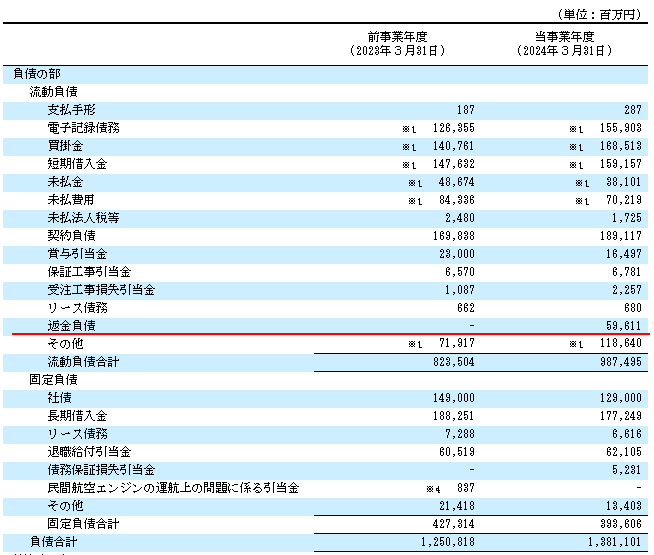Select the 固定負債 subsection heading
Viewport: 654px width, 555px height.
tap(50, 380)
